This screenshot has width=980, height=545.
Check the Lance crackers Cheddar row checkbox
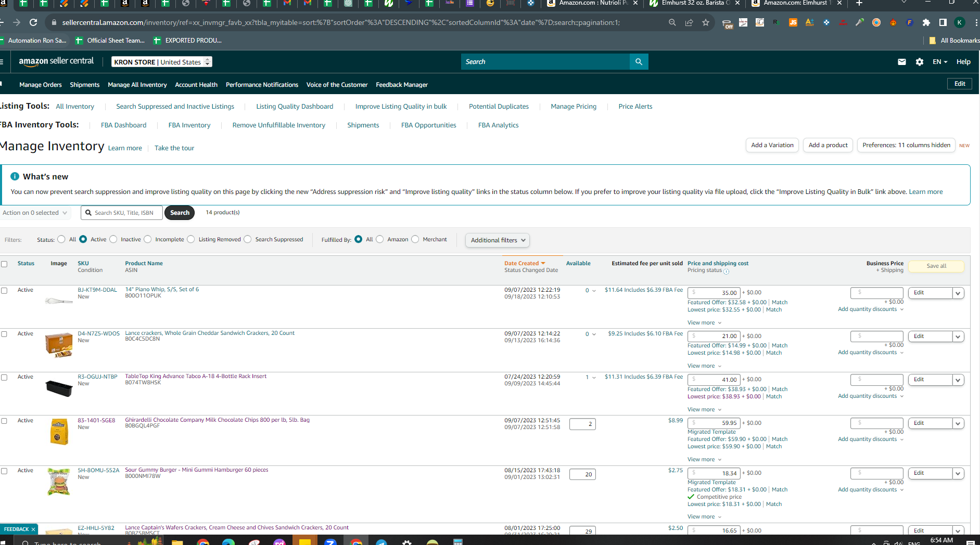pyautogui.click(x=4, y=334)
